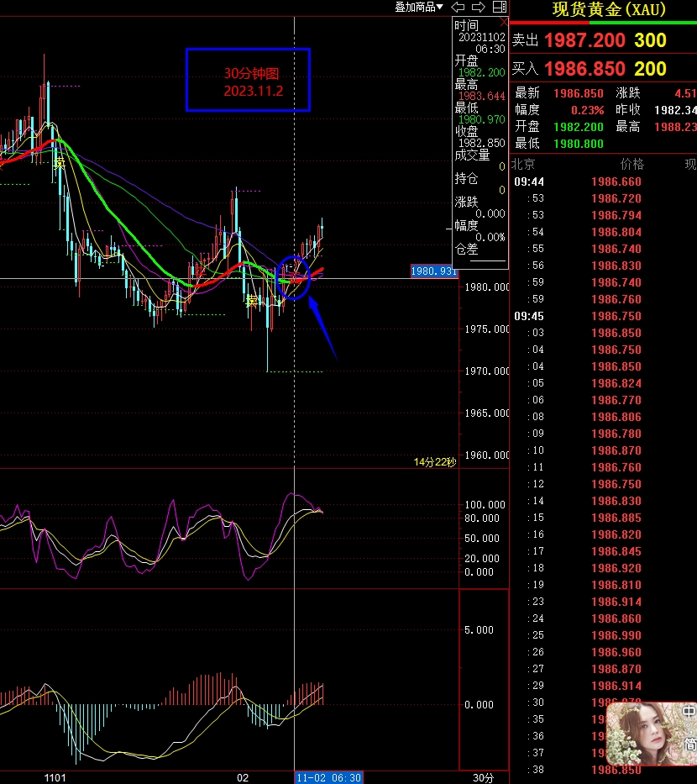The width and height of the screenshot is (697, 784).
Task: Select the blue arrow annotation on chart
Action: point(323,328)
